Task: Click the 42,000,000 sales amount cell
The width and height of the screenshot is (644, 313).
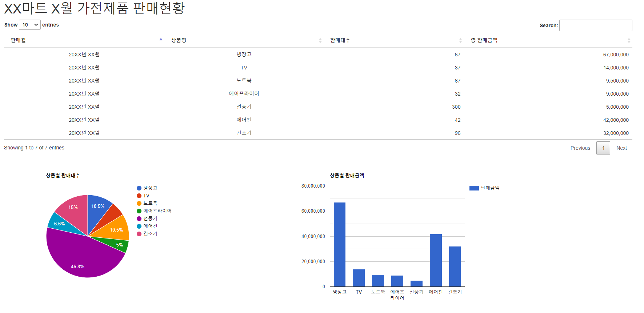Action: (548, 120)
